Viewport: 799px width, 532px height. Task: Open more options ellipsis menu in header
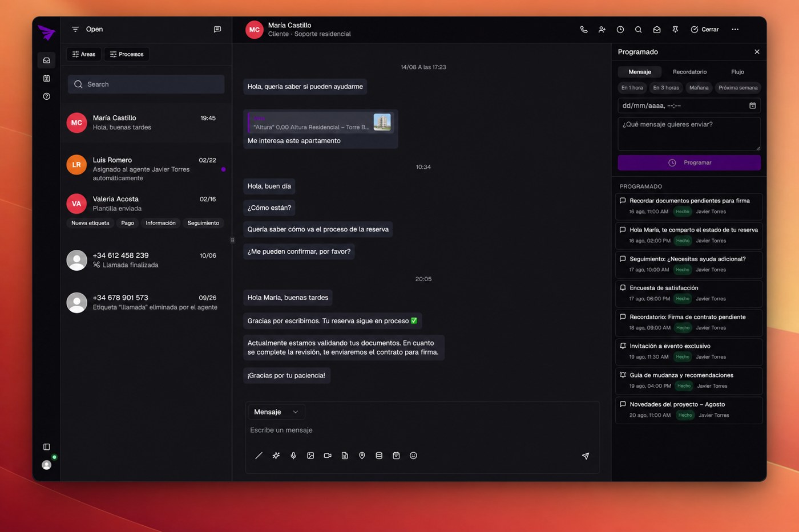coord(735,30)
